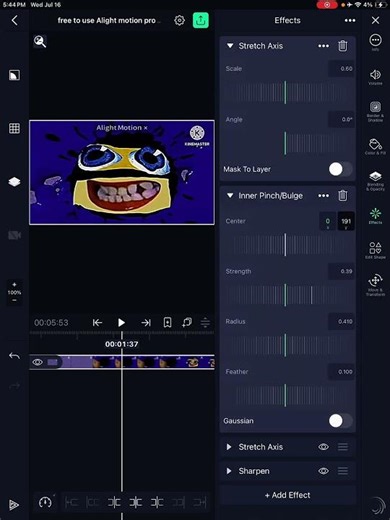
Task: Click the video layer clip in timeline
Action: coord(138,362)
